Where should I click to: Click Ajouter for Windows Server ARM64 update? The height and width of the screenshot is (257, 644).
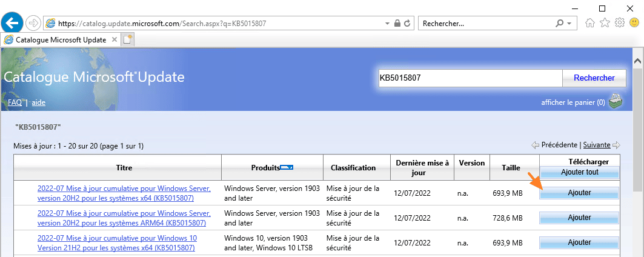(579, 218)
